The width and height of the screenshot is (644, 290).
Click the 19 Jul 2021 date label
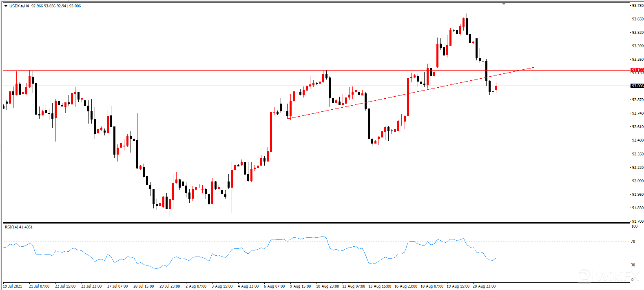tap(13, 286)
